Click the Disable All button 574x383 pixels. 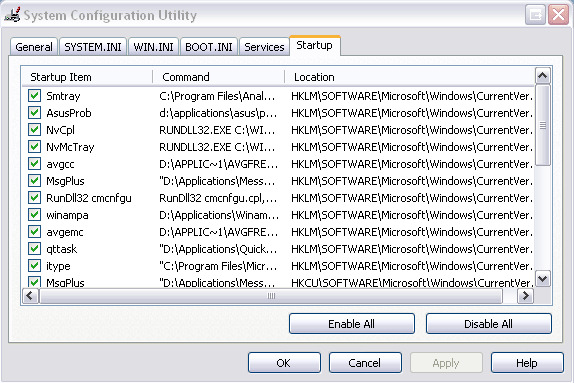coord(488,324)
